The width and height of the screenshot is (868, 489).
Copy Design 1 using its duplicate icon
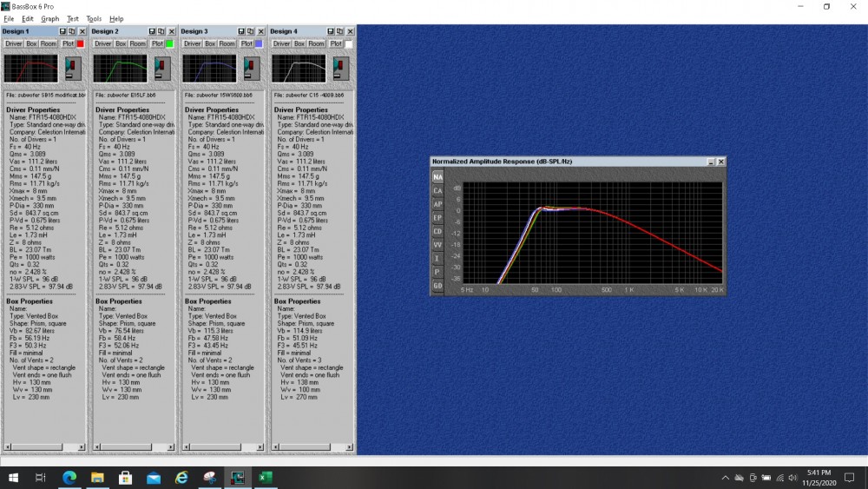(72, 31)
